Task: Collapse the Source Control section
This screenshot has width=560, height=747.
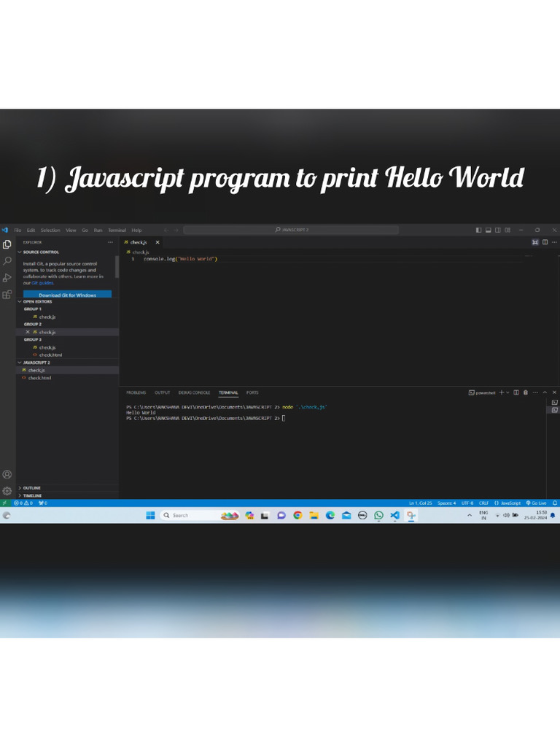Action: tap(41, 252)
